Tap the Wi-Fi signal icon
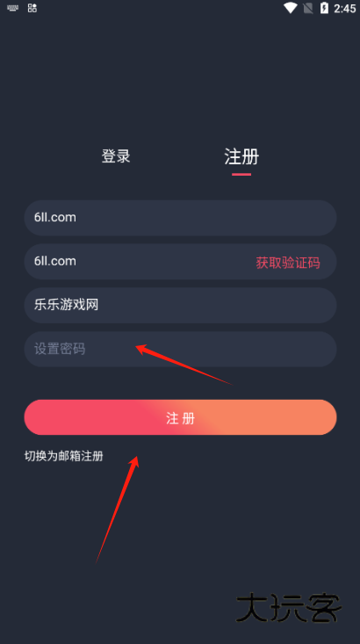 (x=291, y=8)
